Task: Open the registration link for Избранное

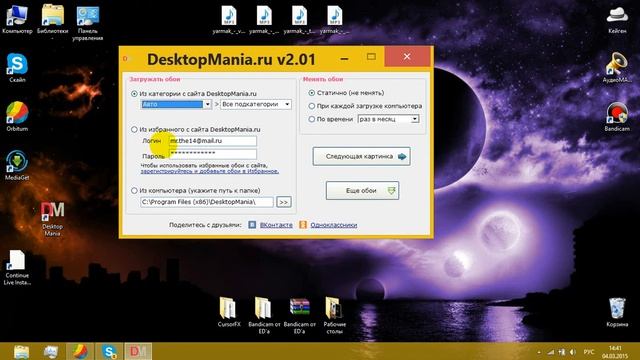Action: click(x=210, y=171)
